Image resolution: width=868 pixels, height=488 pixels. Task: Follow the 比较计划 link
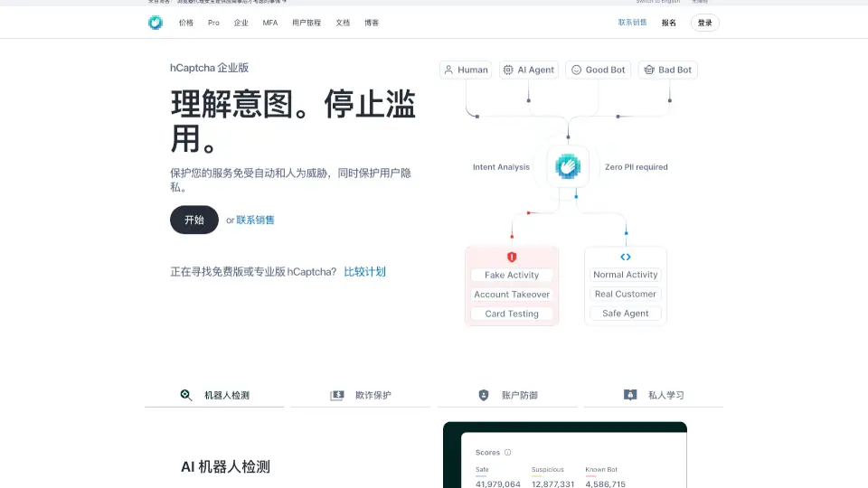364,271
